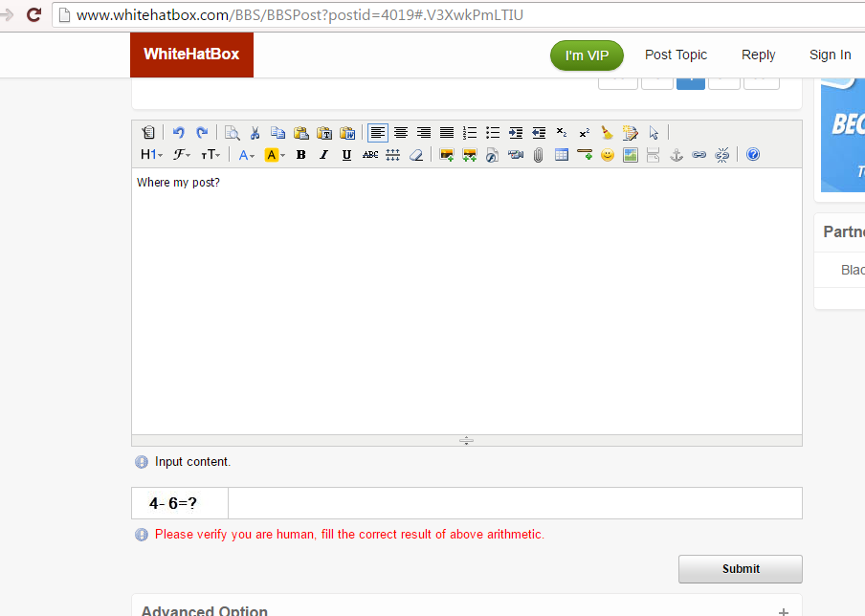Open Sign In from top navigation
865x616 pixels.
pyautogui.click(x=830, y=55)
